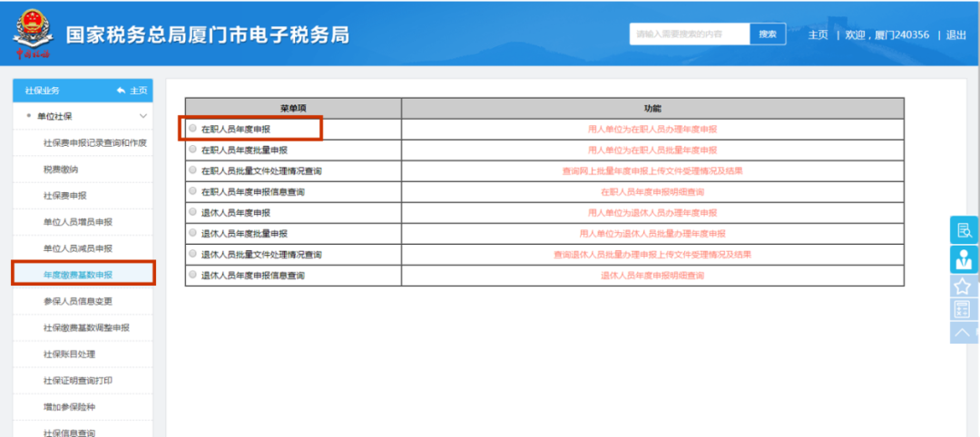The width and height of the screenshot is (980, 437).
Task: Click the star favorites icon
Action: pos(964,286)
